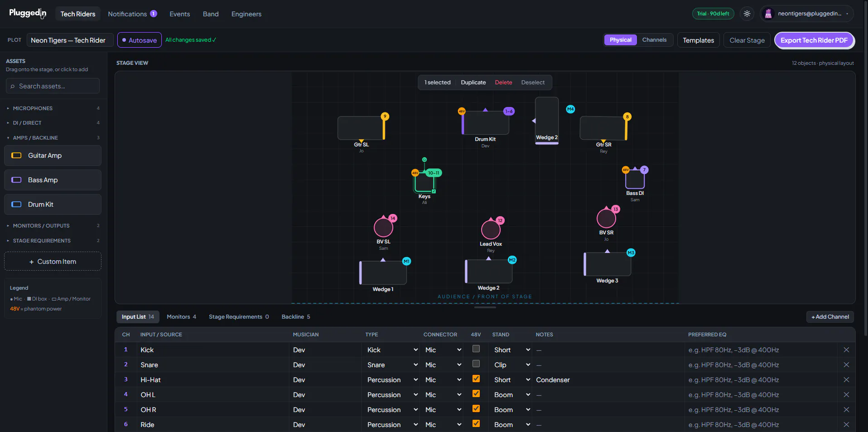Add a Custom Item
The height and width of the screenshot is (432, 868).
(53, 262)
